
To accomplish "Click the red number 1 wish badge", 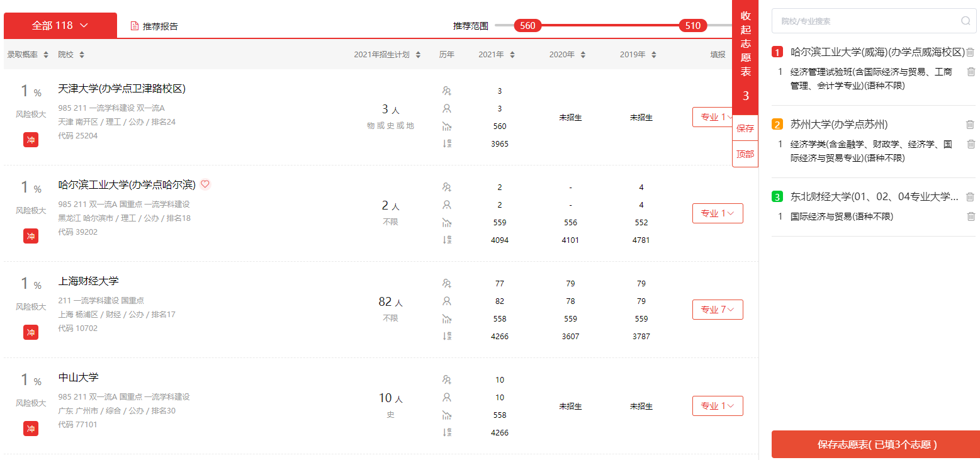I will (x=777, y=52).
